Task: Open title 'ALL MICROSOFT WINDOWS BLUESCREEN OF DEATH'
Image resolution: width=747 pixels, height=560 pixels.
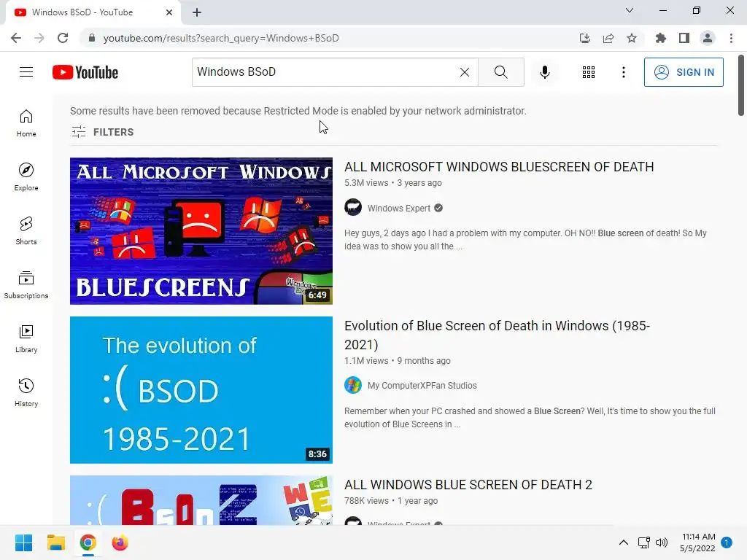Action: pos(499,167)
